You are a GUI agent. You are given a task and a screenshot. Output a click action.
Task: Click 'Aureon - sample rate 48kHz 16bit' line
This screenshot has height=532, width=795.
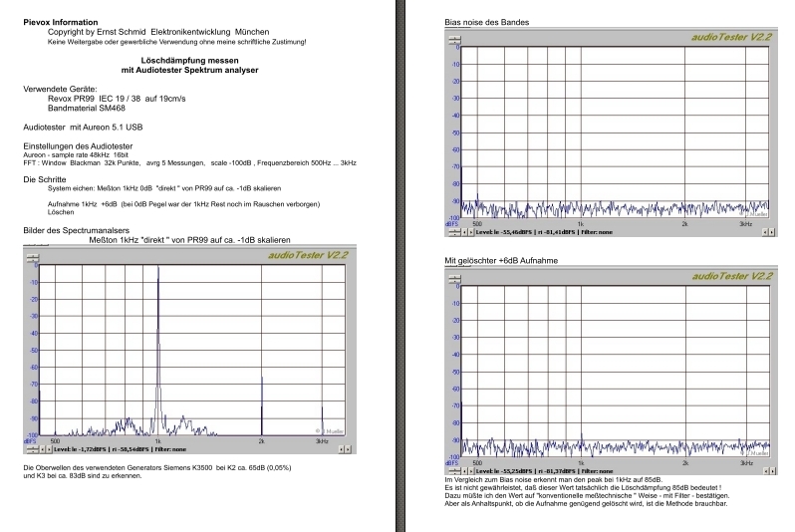[x=76, y=154]
